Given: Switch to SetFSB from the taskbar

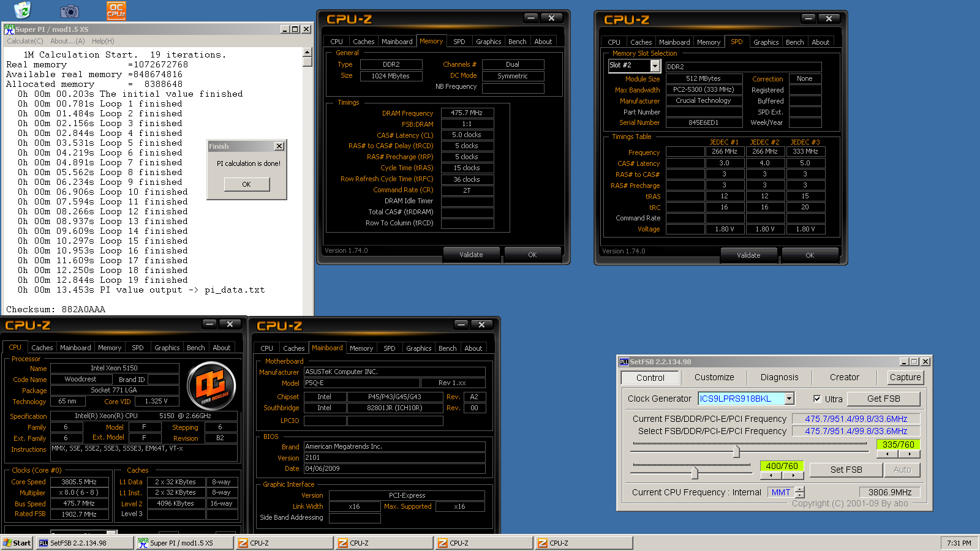Looking at the screenshot, I should 85,543.
